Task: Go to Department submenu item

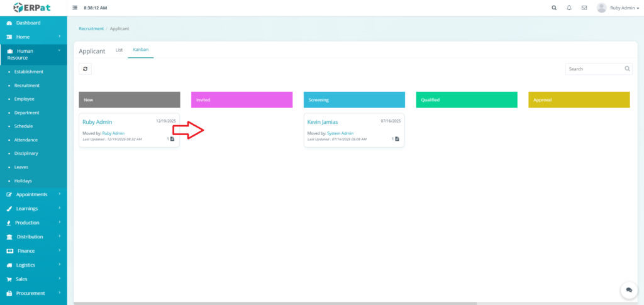Action: [x=26, y=113]
